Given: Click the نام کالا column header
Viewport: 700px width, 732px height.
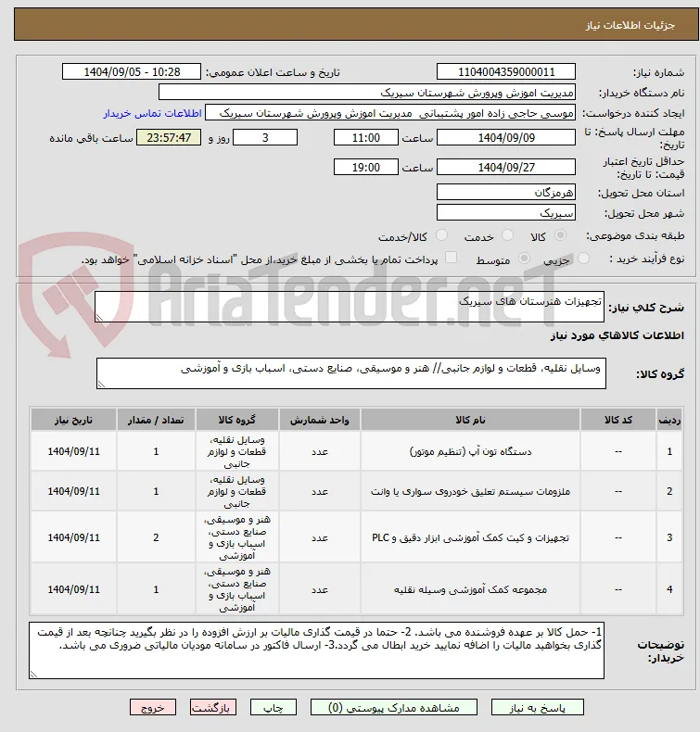Looking at the screenshot, I should coord(470,420).
